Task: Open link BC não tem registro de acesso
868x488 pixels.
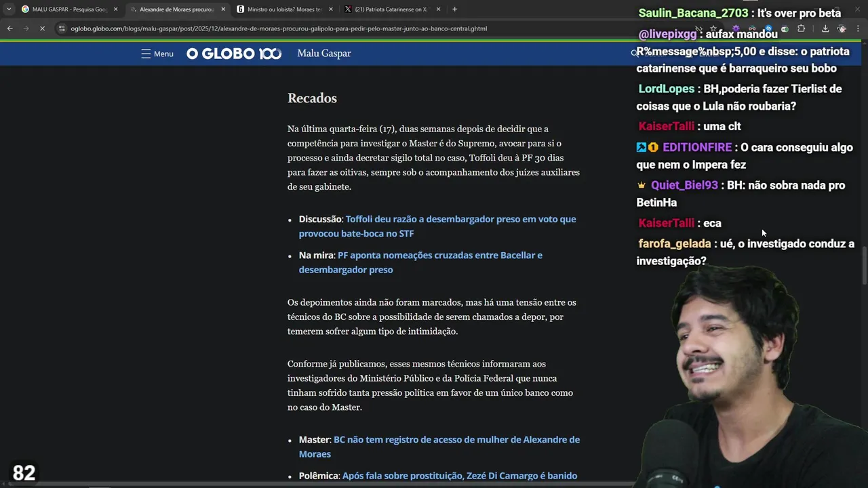Action: [439, 447]
